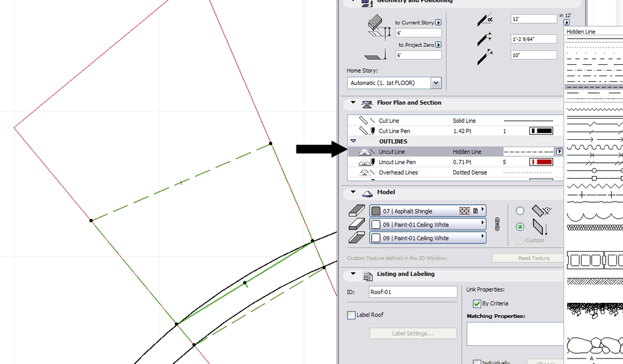
Task: Click the Matching Properties list box
Action: (x=516, y=334)
